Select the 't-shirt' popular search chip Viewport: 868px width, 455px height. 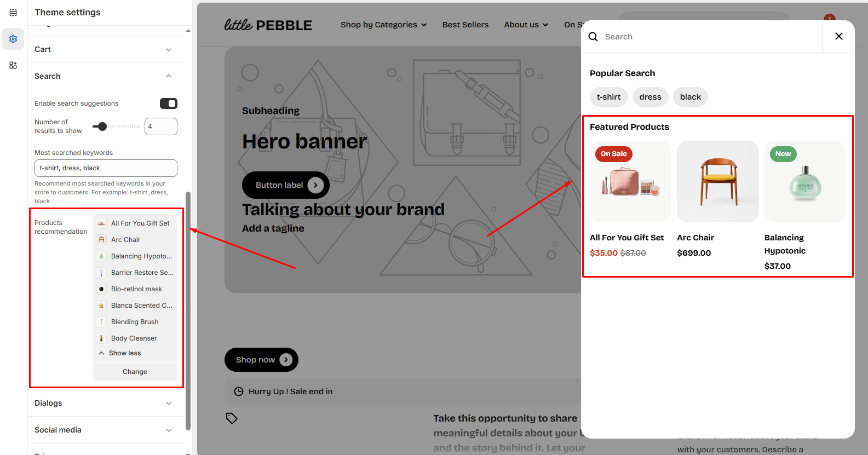[608, 97]
